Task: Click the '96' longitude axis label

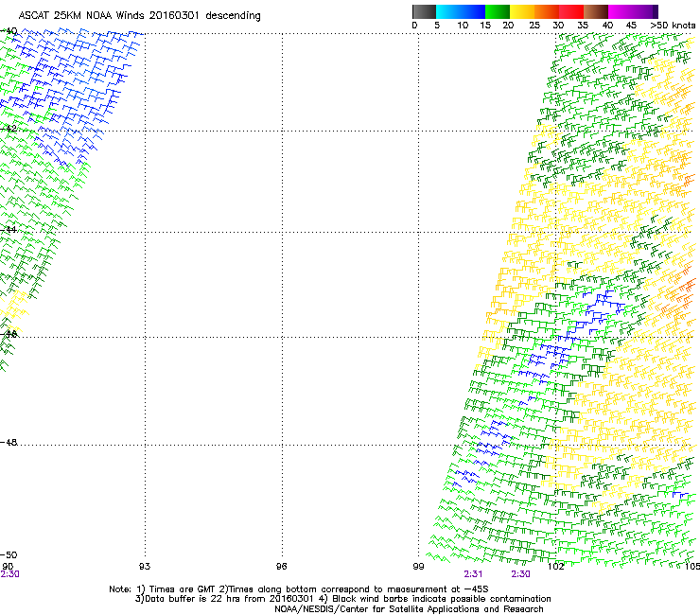Action: pyautogui.click(x=281, y=567)
